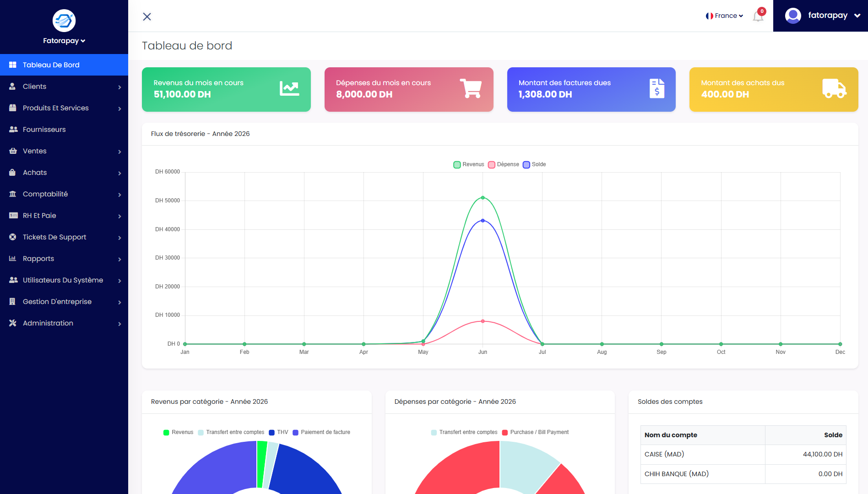Viewport: 868px width, 494px height.
Task: Click the 44,100.00 DH balance value
Action: 823,454
